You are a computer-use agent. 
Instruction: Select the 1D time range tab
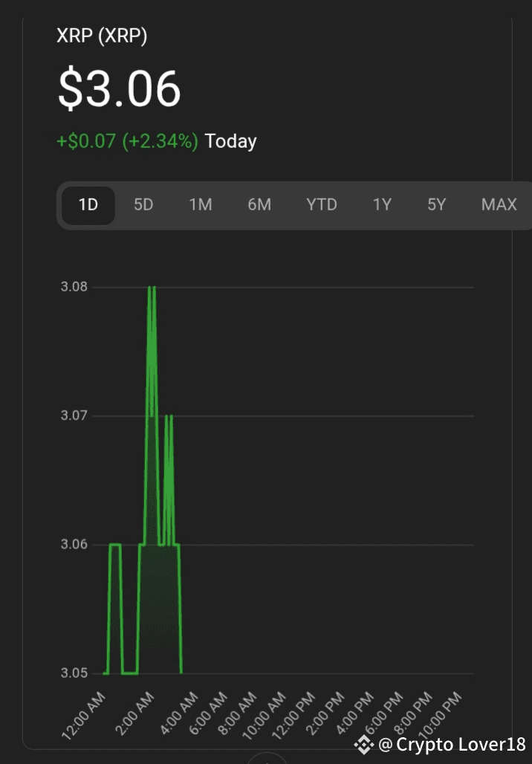(88, 204)
